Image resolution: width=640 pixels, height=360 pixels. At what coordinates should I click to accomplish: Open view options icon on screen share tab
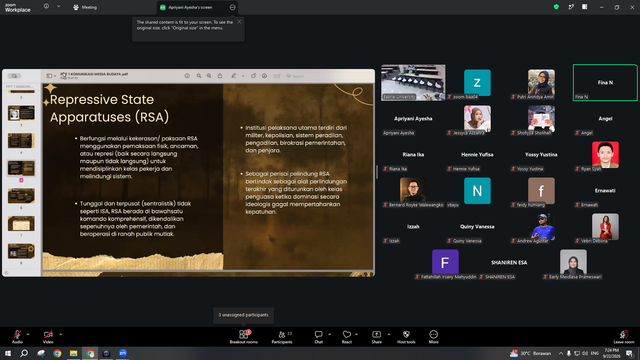232,7
